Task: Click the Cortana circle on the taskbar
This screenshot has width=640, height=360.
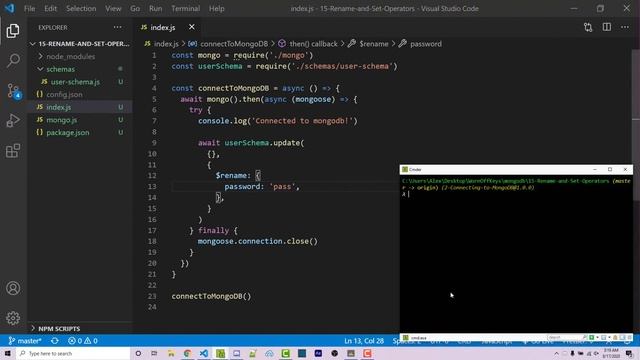Action: [x=138, y=353]
